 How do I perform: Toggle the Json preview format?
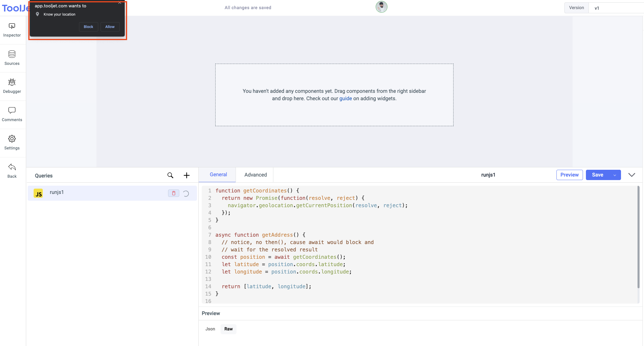click(211, 329)
